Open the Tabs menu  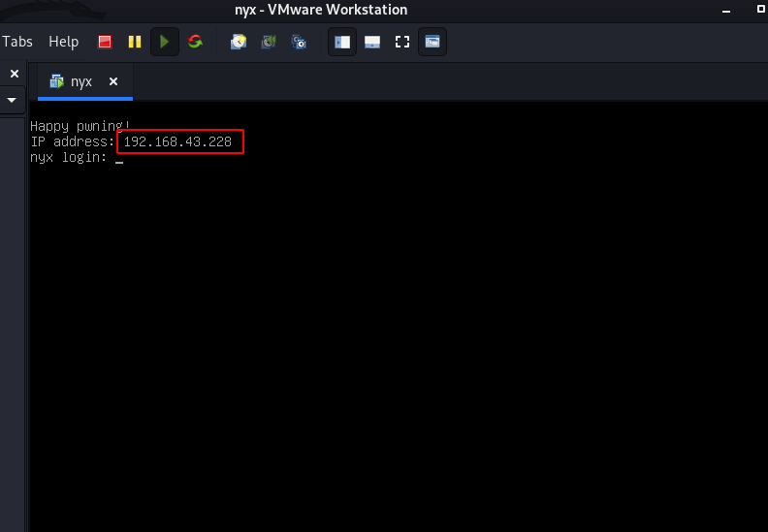point(17,42)
